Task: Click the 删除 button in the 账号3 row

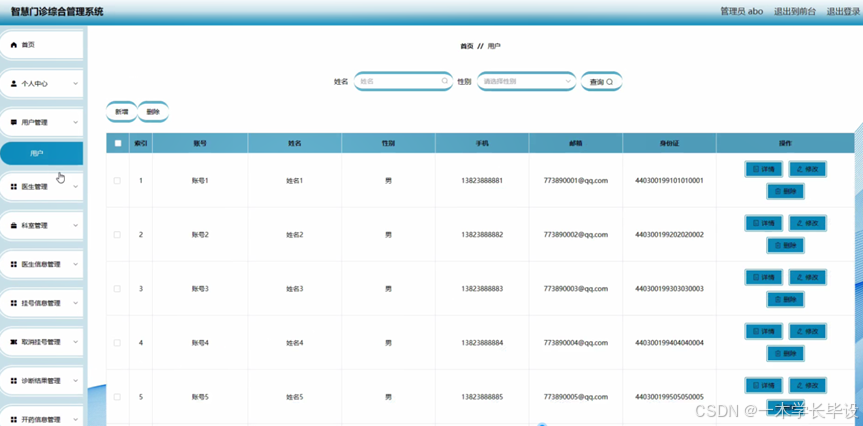Action: click(785, 299)
